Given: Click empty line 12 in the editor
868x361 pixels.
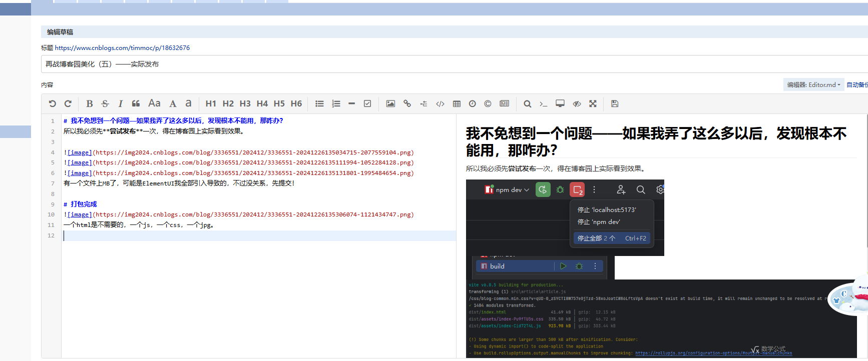Looking at the screenshot, I should pyautogui.click(x=259, y=235).
